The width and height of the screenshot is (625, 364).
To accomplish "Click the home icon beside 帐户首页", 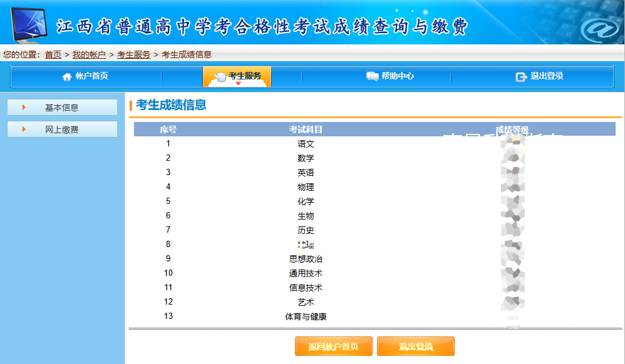I will click(68, 76).
